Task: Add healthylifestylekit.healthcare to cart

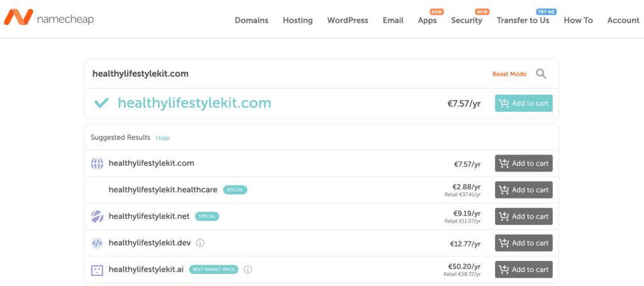Action: point(524,190)
